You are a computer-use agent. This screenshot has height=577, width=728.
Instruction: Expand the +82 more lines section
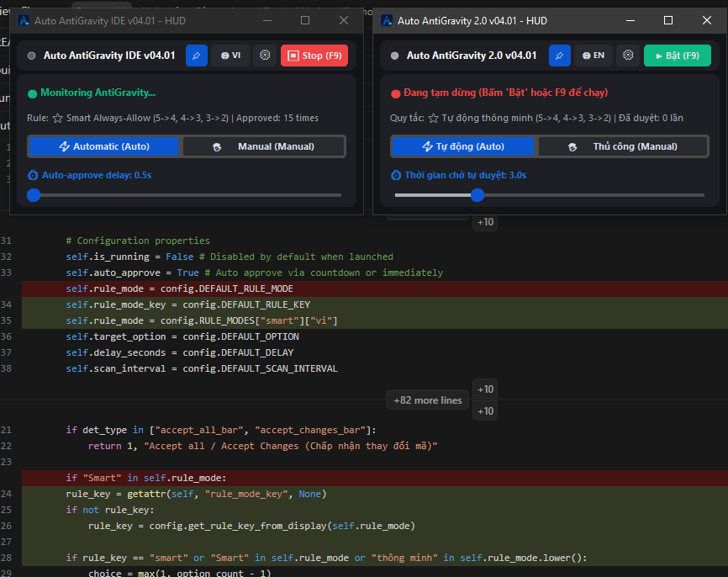(x=428, y=400)
